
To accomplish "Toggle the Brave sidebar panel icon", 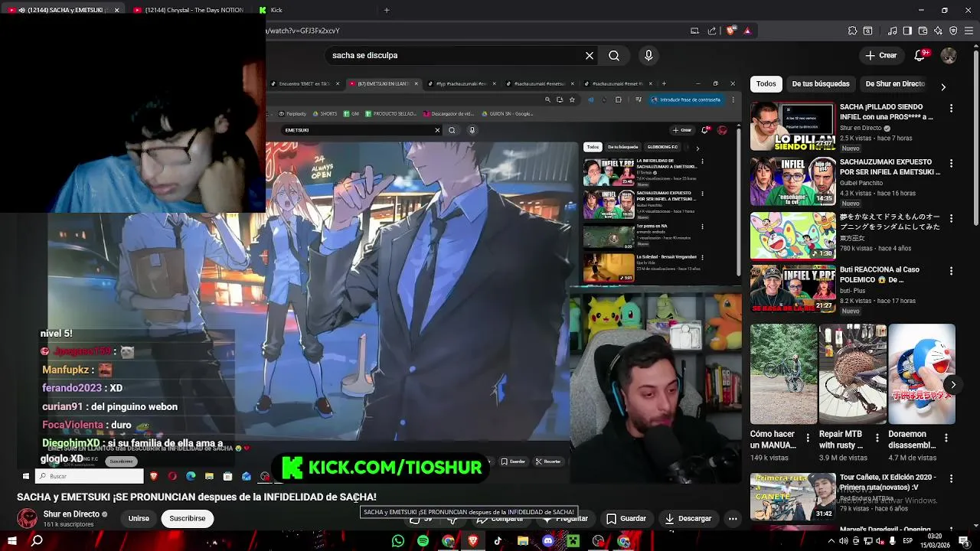I will [907, 31].
